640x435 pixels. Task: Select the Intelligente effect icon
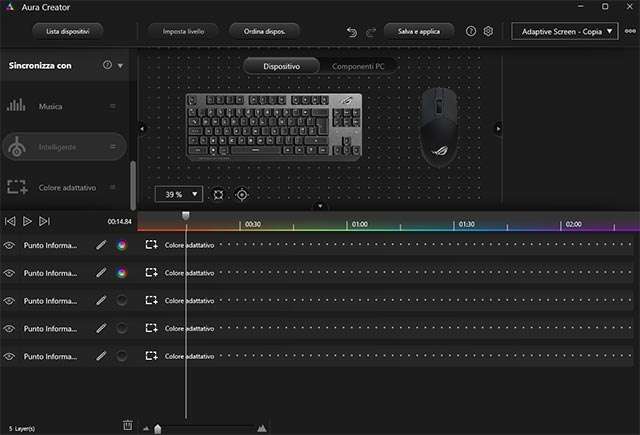coord(16,147)
